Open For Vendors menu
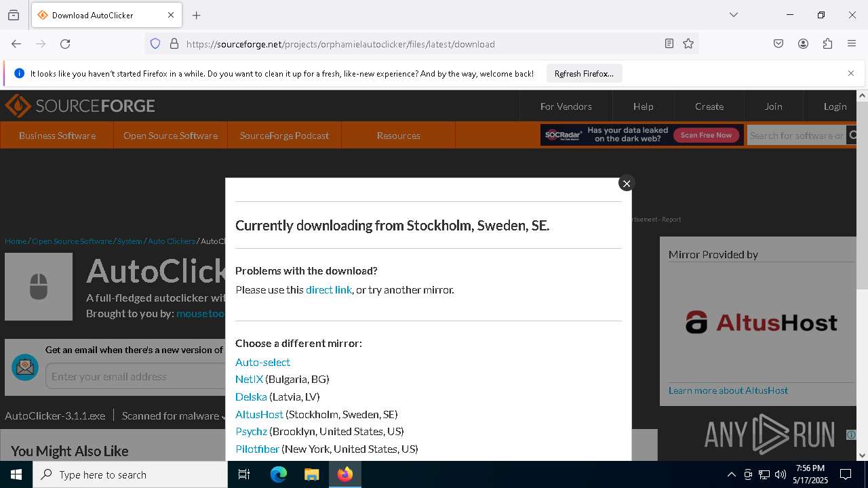 pyautogui.click(x=566, y=106)
